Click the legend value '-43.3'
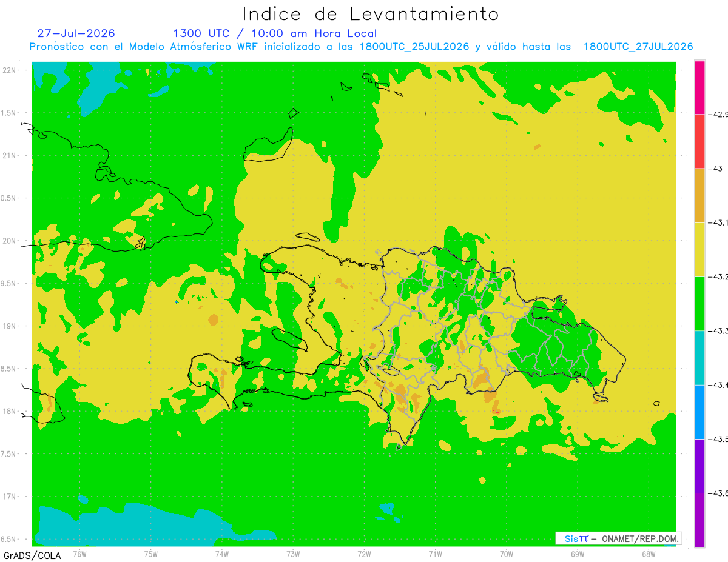728x562 pixels. tap(718, 330)
